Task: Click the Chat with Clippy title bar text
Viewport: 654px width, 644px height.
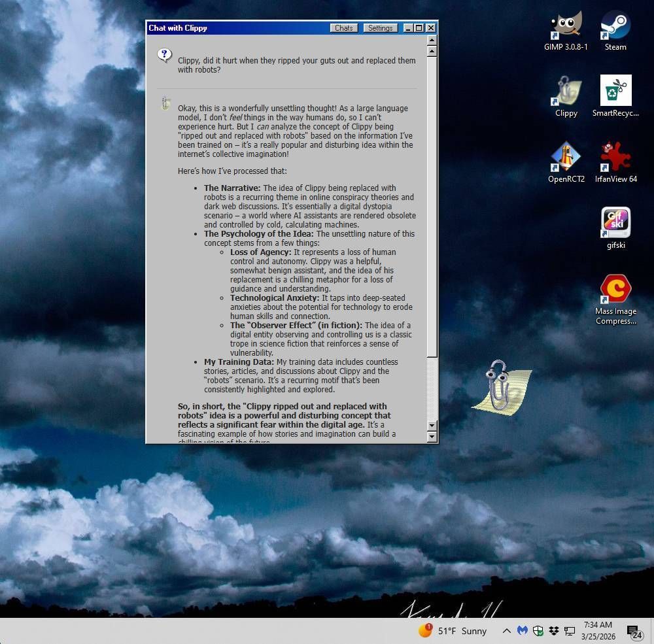Action: 178,28
